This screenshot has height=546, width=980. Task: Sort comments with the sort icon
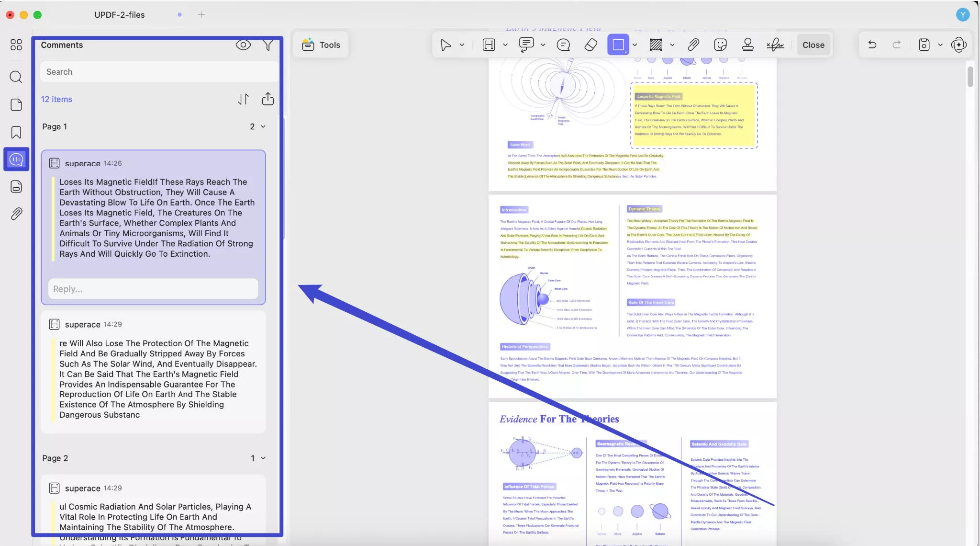[244, 99]
